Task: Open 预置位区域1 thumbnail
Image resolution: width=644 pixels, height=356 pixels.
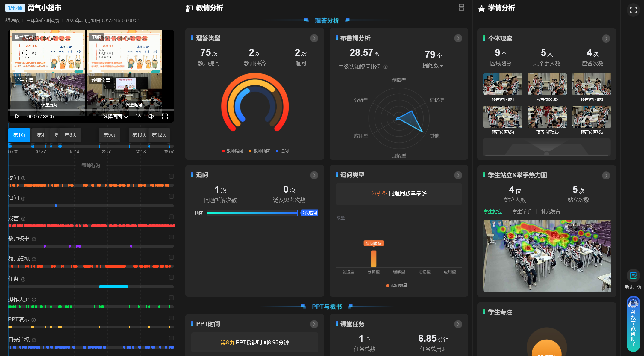Action: [x=503, y=84]
